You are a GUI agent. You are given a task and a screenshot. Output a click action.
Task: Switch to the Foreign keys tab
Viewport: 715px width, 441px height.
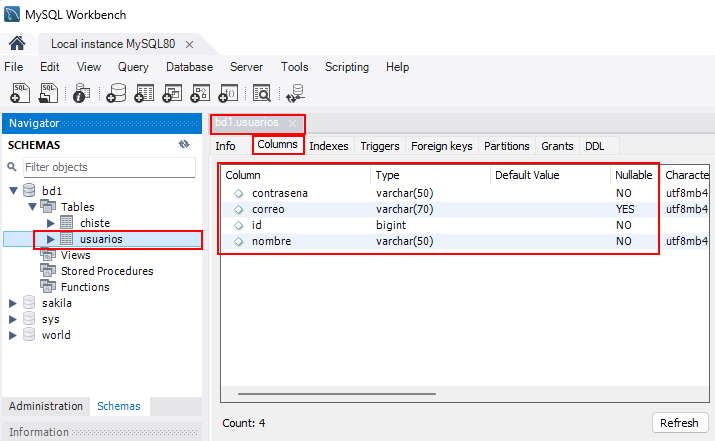tap(441, 146)
